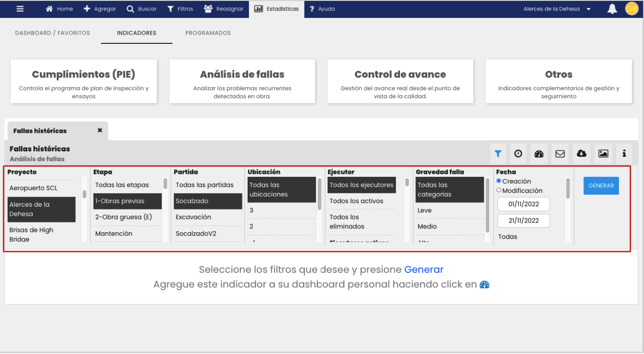This screenshot has height=354, width=644.
Task: Open the Análisis de fallas card
Action: point(242,82)
